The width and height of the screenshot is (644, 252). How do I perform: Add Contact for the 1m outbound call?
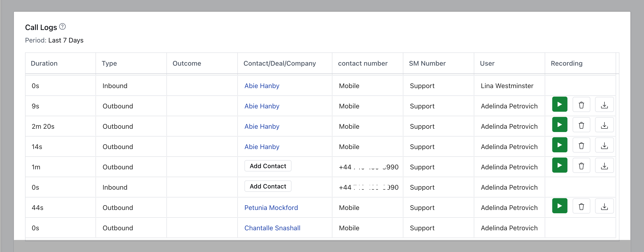tap(268, 166)
